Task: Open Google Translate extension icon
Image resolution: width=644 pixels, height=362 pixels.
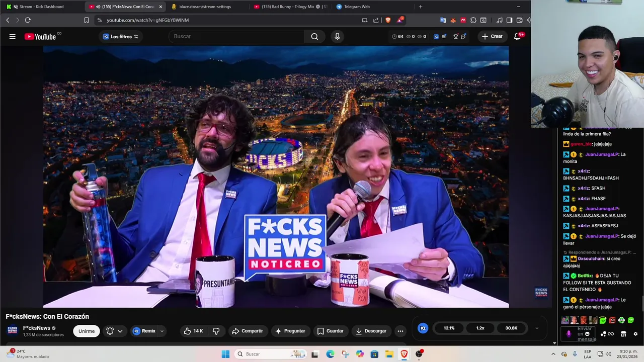Action: (x=443, y=20)
